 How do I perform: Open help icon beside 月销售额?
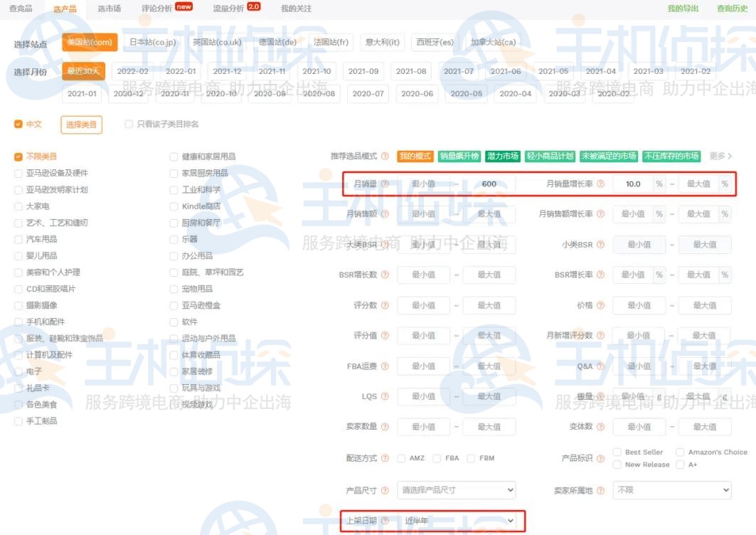[385, 213]
